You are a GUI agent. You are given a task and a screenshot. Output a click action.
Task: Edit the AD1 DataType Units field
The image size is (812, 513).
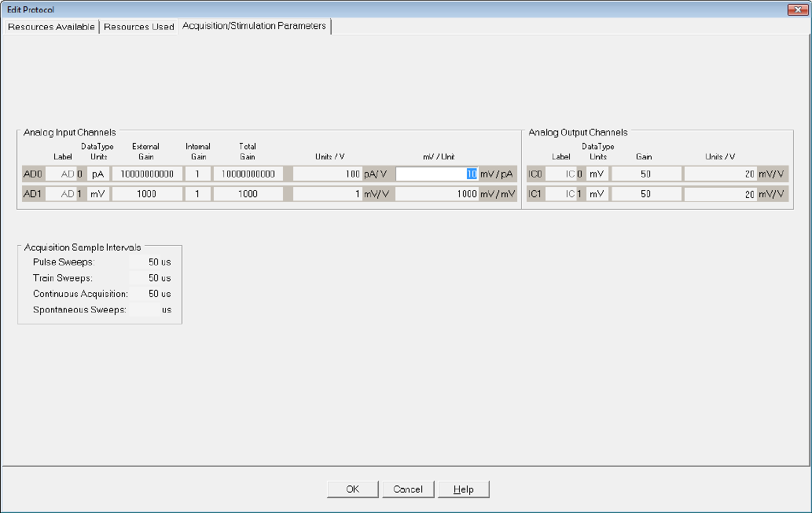tap(97, 194)
